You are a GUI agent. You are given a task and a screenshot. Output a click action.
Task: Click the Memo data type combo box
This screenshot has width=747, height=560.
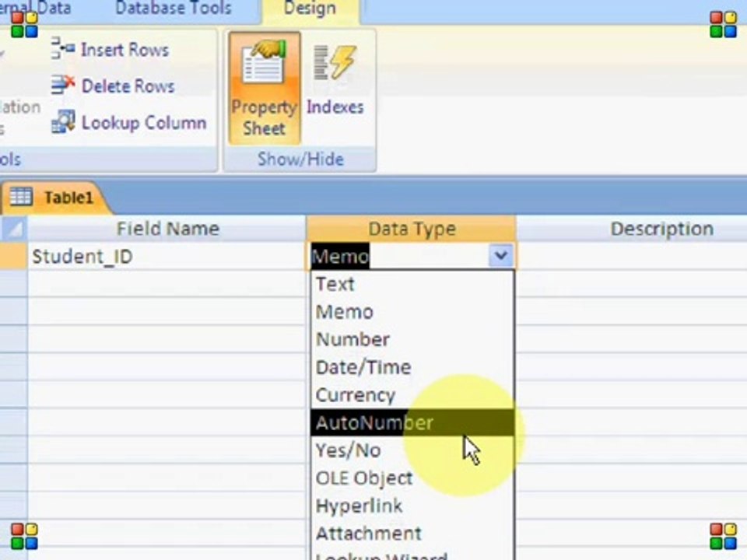pos(411,256)
